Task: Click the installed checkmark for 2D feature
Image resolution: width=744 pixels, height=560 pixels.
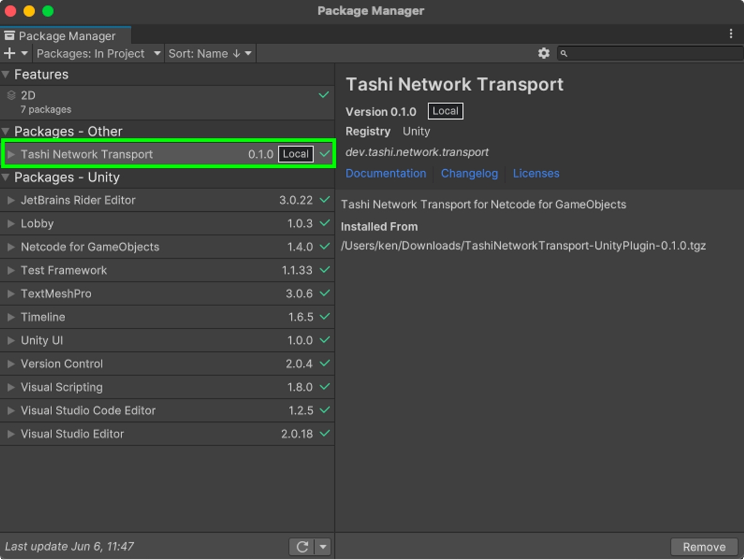Action: click(324, 95)
